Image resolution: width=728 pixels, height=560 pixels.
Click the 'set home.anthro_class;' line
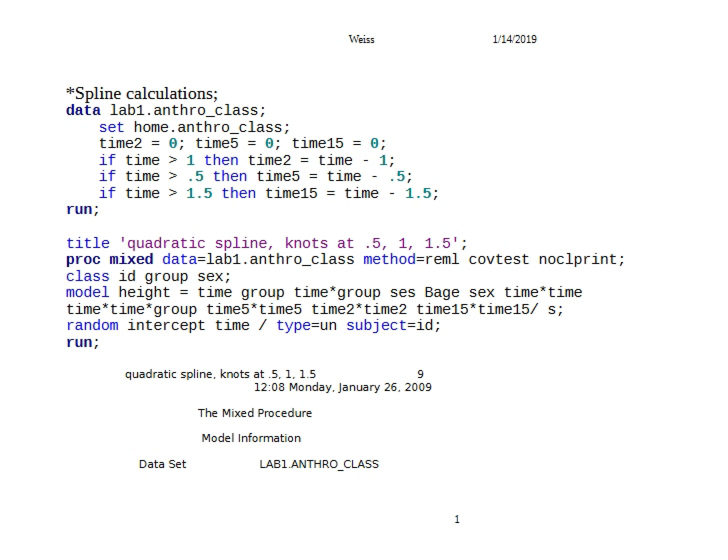pyautogui.click(x=194, y=127)
